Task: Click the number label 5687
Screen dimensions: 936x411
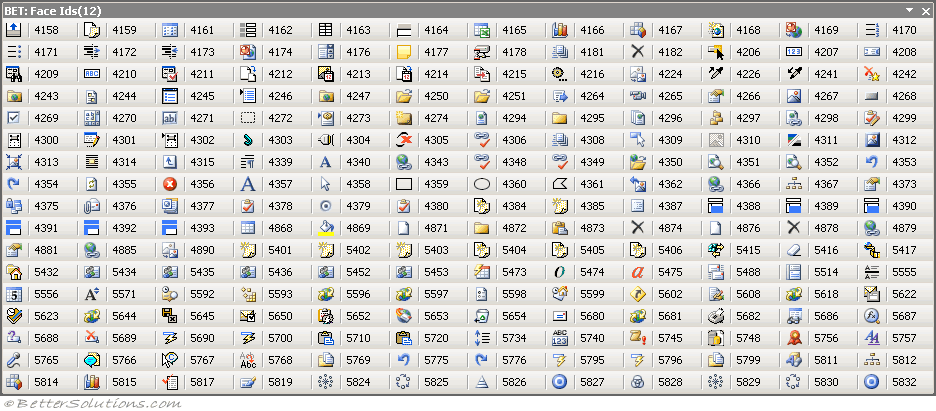Action: (x=904, y=316)
